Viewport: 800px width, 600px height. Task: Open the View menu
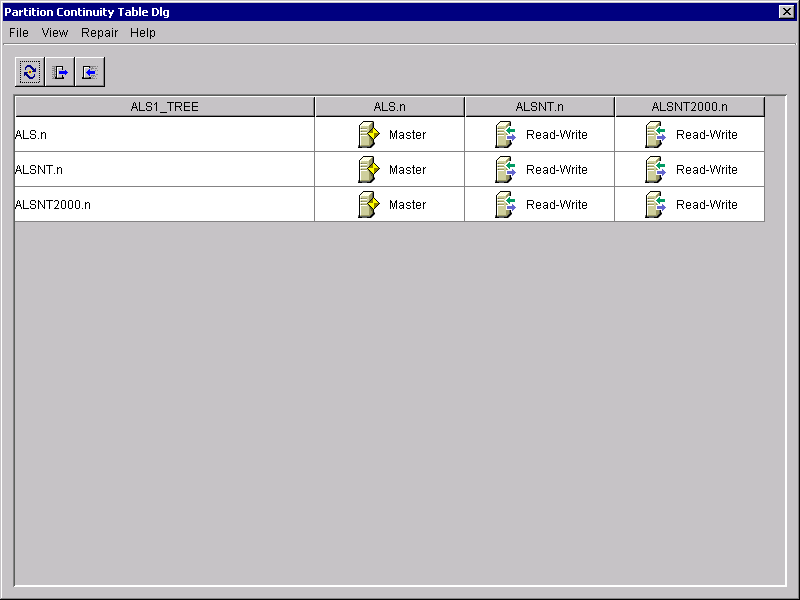pos(55,33)
